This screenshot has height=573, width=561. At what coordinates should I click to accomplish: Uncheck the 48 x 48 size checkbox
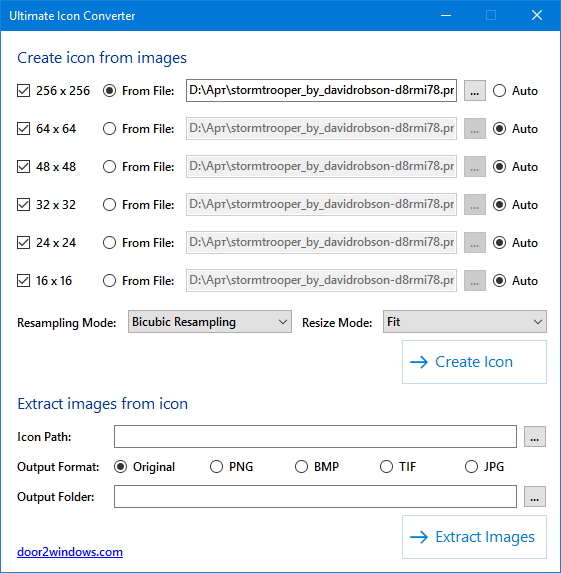pos(23,167)
